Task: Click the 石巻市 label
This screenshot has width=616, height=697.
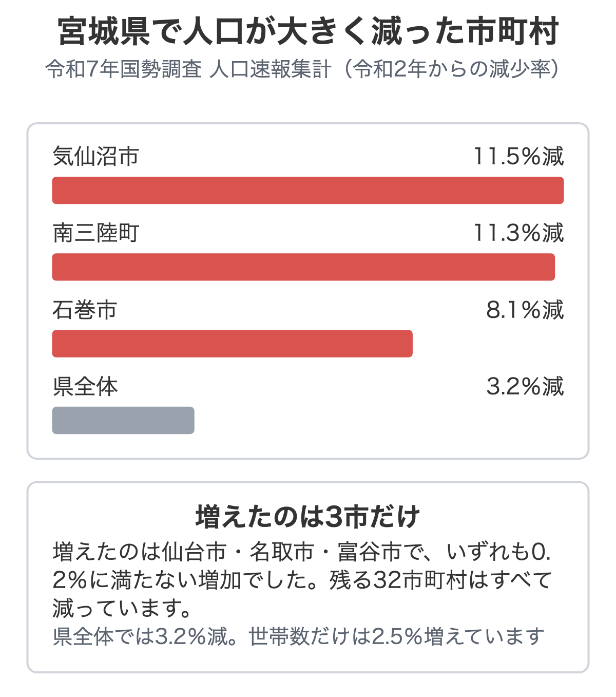Action: (x=85, y=310)
